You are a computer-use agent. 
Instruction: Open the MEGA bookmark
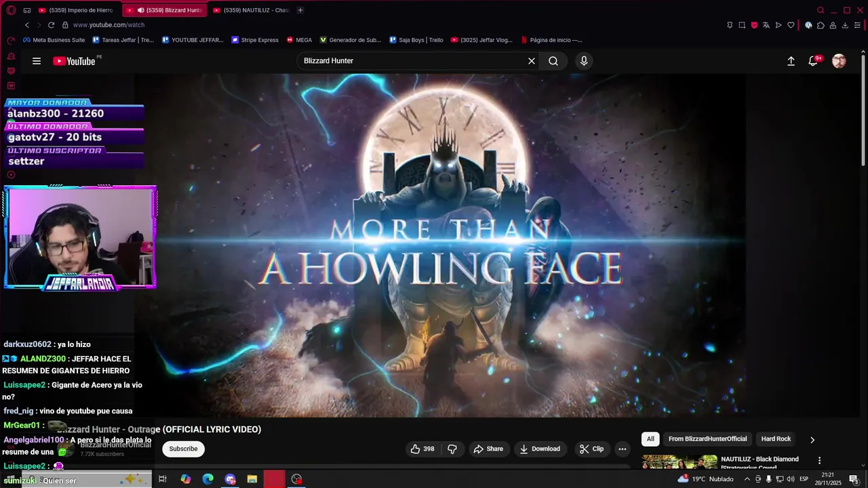(x=299, y=40)
